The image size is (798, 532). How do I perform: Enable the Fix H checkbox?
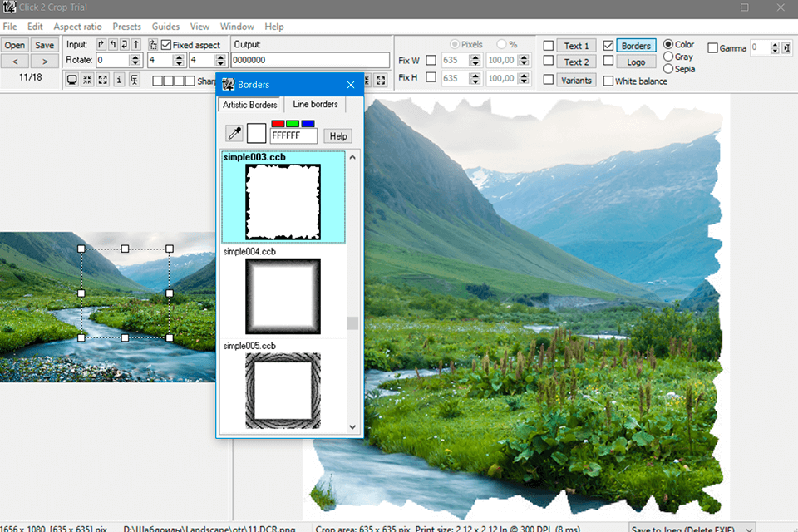coord(431,77)
